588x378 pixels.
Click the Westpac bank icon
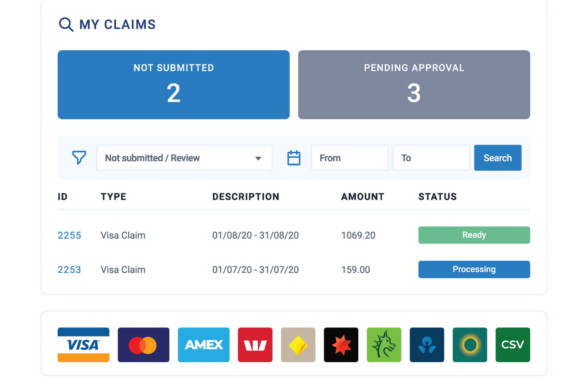tap(255, 345)
